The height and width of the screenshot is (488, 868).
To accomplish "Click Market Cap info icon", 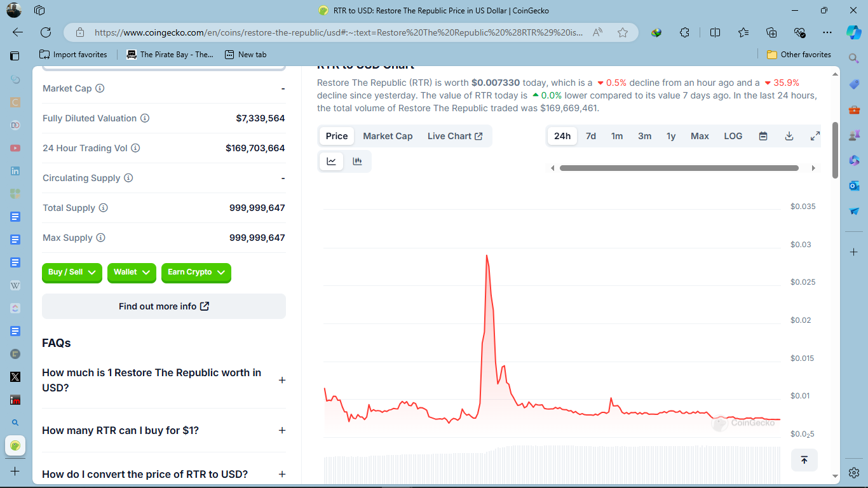I will [100, 88].
